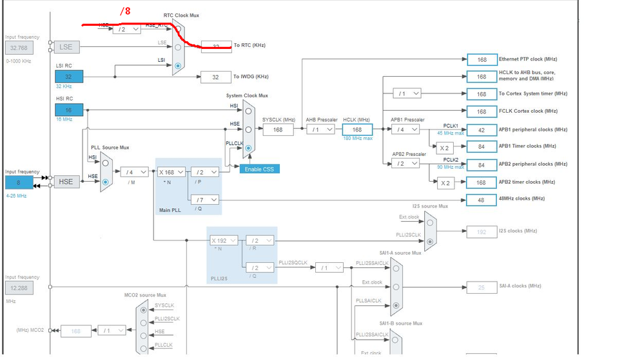Screen dimensions: 644x357
Task: Click the Ethernet PTP clock value box
Action: pyautogui.click(x=482, y=59)
